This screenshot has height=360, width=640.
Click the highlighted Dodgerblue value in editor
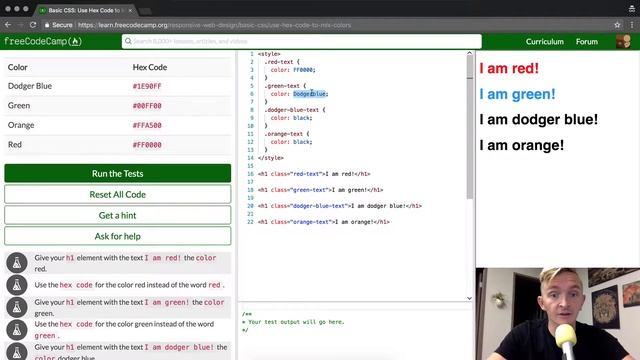click(x=309, y=94)
